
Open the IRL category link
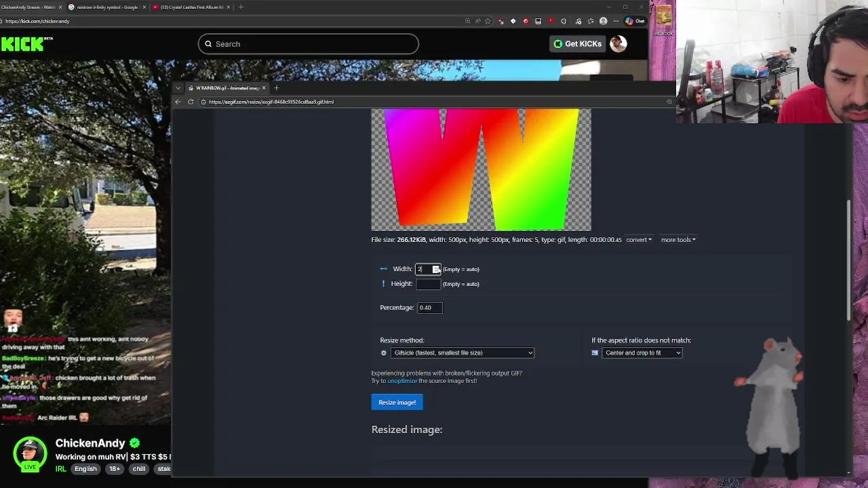click(60, 469)
